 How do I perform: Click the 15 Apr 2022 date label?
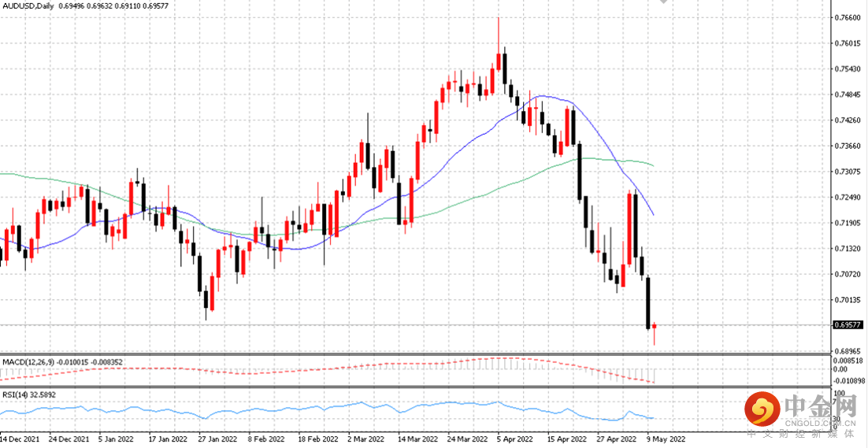point(567,439)
